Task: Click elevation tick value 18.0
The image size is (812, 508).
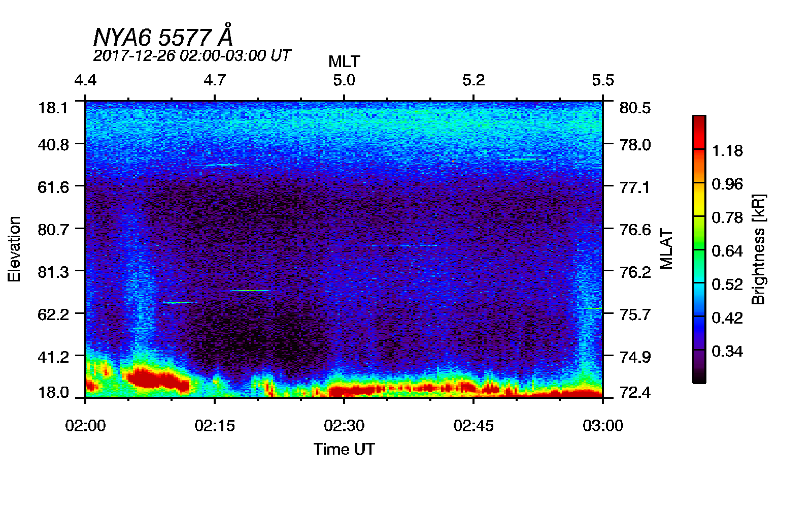Action: point(53,392)
